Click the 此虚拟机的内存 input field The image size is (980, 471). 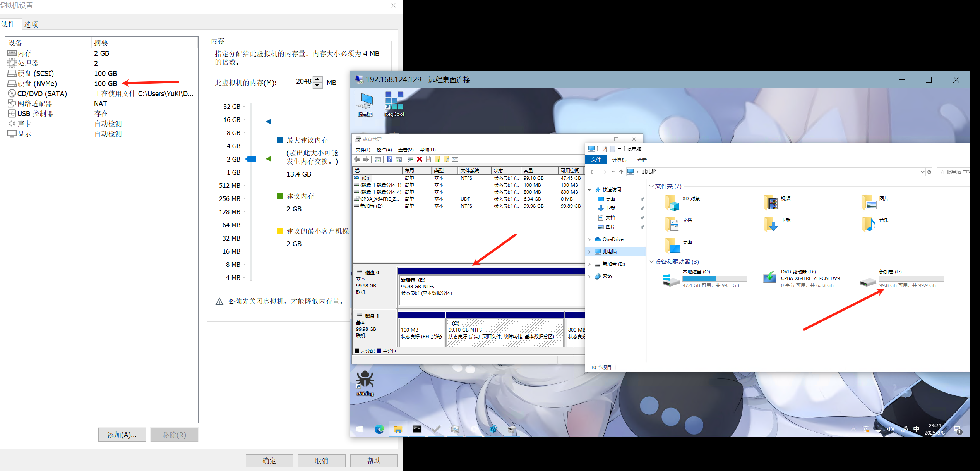coord(296,82)
